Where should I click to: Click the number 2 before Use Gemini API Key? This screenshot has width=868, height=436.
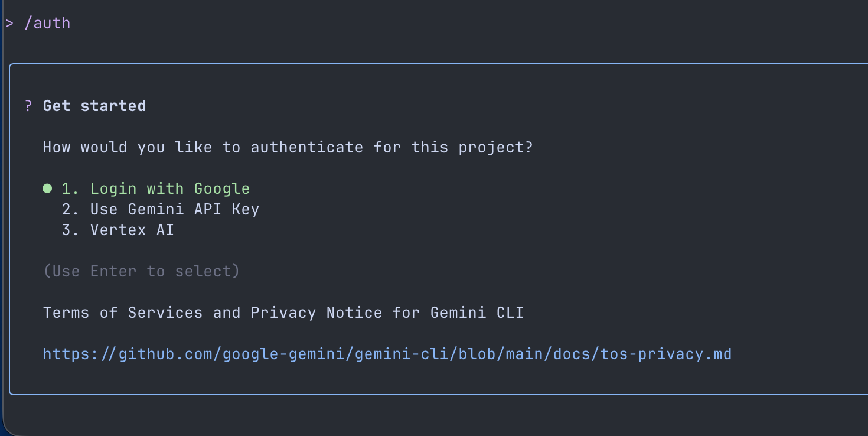coord(67,209)
